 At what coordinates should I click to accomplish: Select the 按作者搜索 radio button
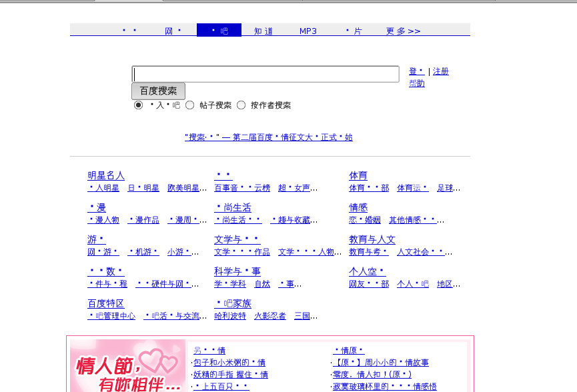coord(241,105)
